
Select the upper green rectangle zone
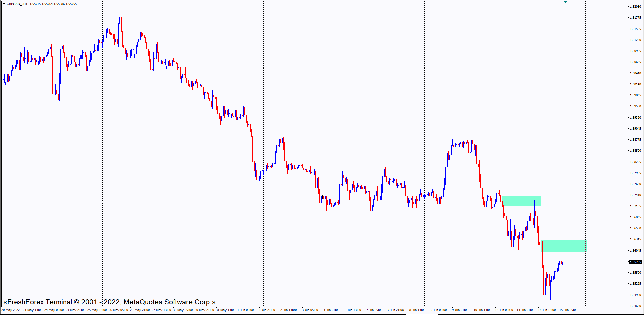pyautogui.click(x=521, y=201)
